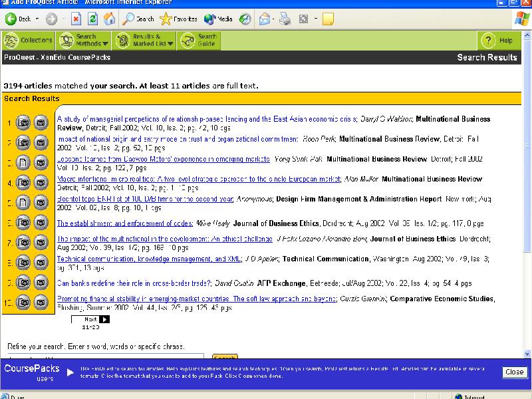Open article on East Asian economic crisis lending
The width and height of the screenshot is (532, 399).
point(207,119)
